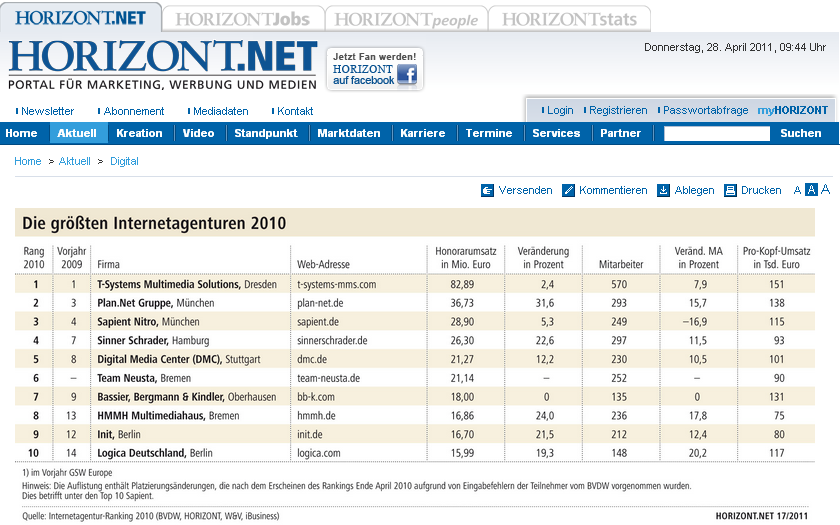
Task: Click the Registrieren link
Action: [618, 110]
